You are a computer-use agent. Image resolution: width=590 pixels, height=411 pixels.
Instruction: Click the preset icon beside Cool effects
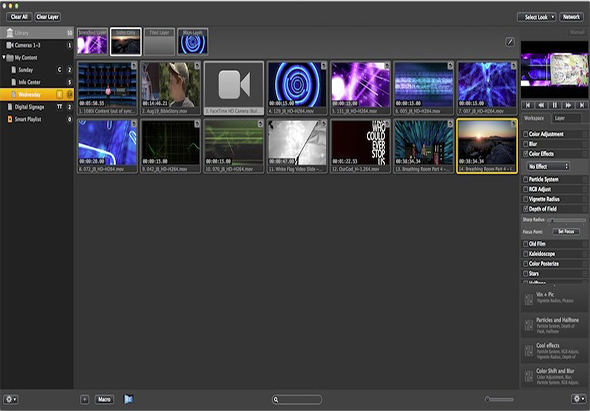(x=529, y=351)
